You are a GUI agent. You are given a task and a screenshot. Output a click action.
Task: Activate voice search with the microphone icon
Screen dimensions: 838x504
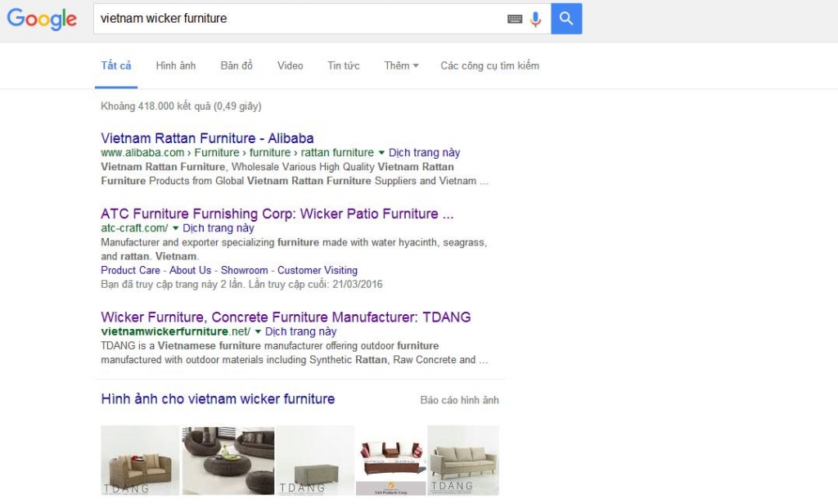point(536,19)
